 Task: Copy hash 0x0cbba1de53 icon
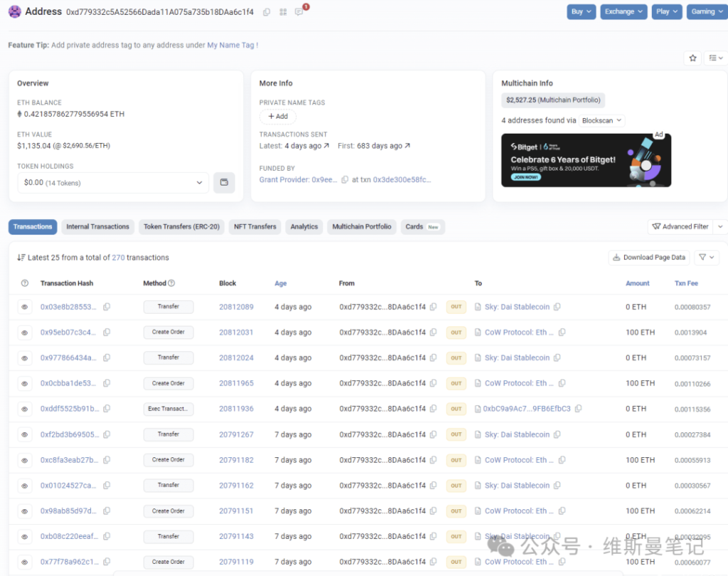click(107, 383)
